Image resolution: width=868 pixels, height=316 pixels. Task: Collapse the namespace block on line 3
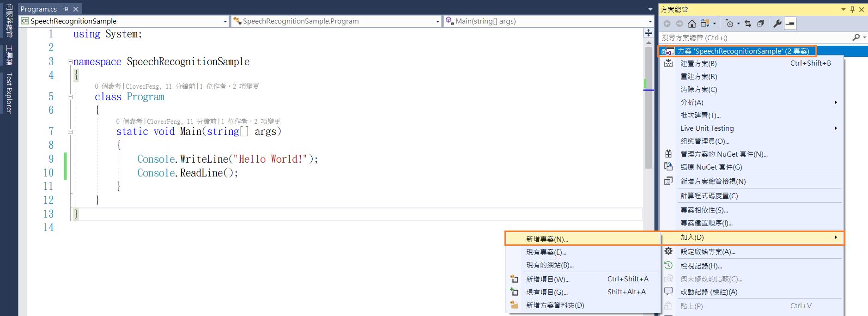70,61
